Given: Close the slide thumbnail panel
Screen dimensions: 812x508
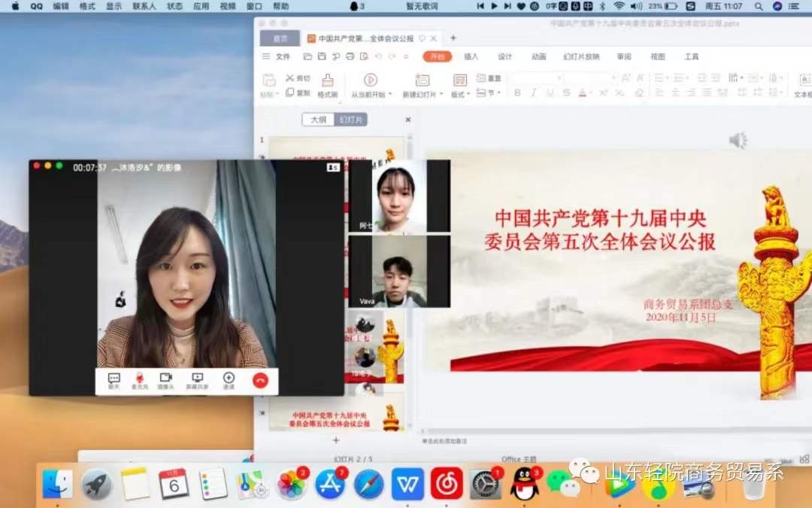Looking at the screenshot, I should [x=408, y=120].
